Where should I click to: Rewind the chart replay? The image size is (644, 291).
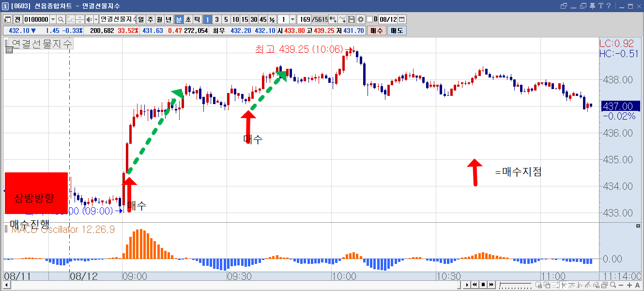(x=475, y=285)
